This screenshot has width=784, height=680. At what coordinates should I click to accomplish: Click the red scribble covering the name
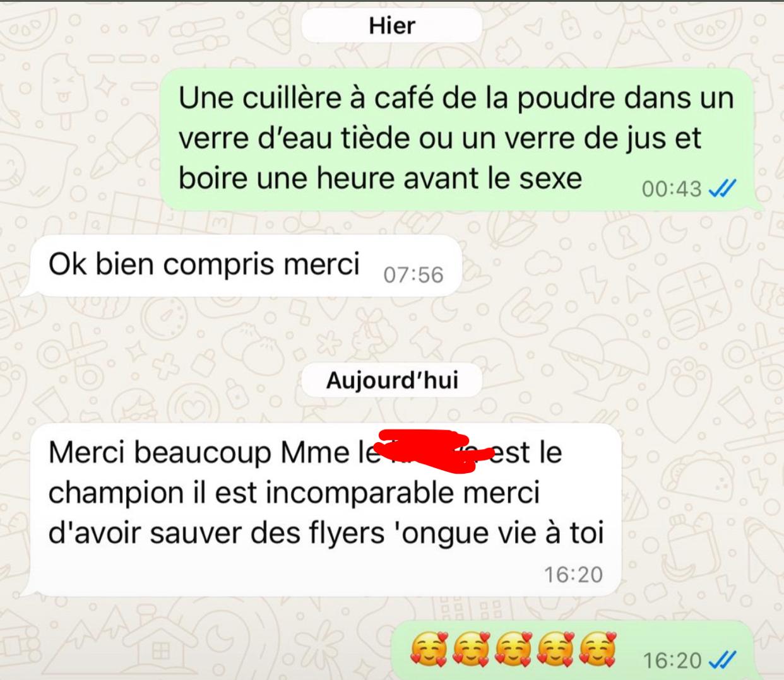[x=433, y=450]
